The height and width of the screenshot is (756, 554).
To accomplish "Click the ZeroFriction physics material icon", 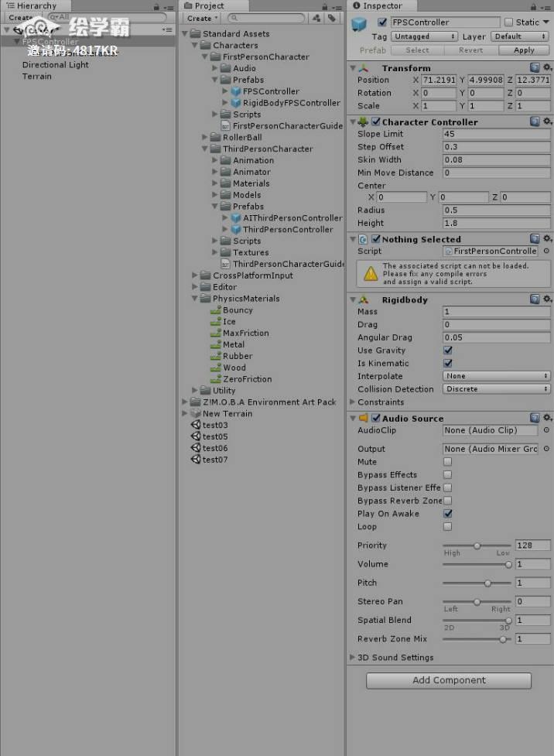I will [216, 379].
